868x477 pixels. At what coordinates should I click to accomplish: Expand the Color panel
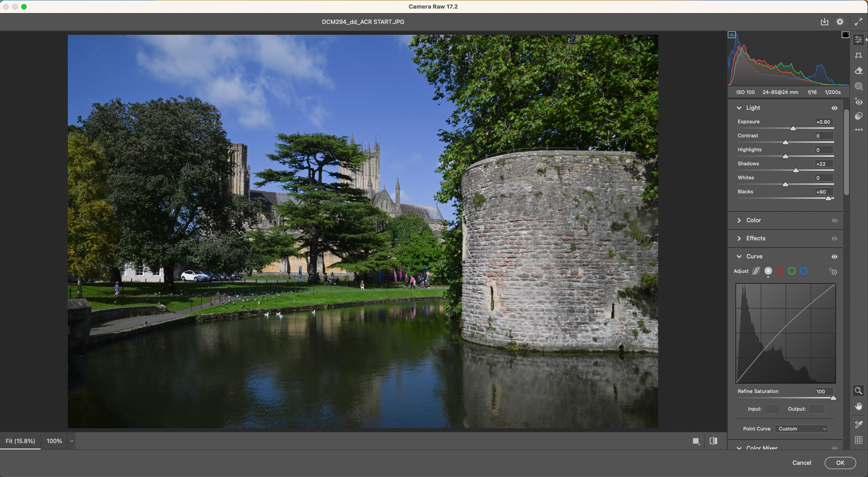click(x=739, y=220)
